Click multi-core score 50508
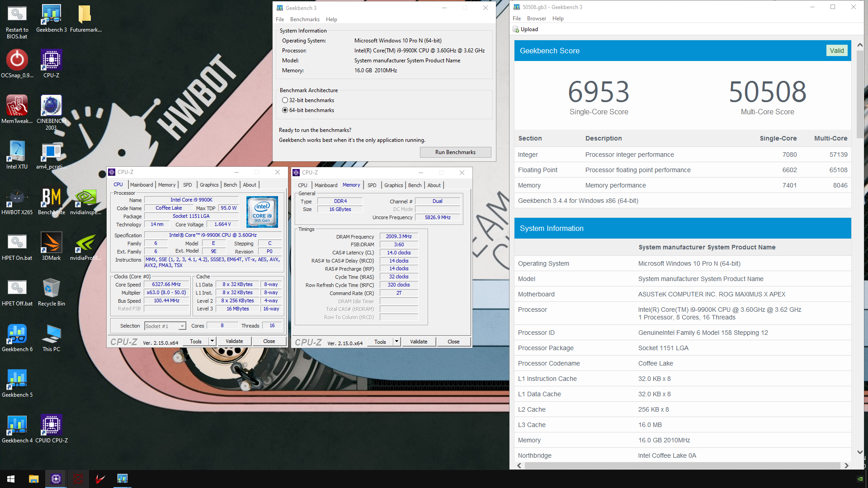This screenshot has width=868, height=488. click(x=767, y=92)
